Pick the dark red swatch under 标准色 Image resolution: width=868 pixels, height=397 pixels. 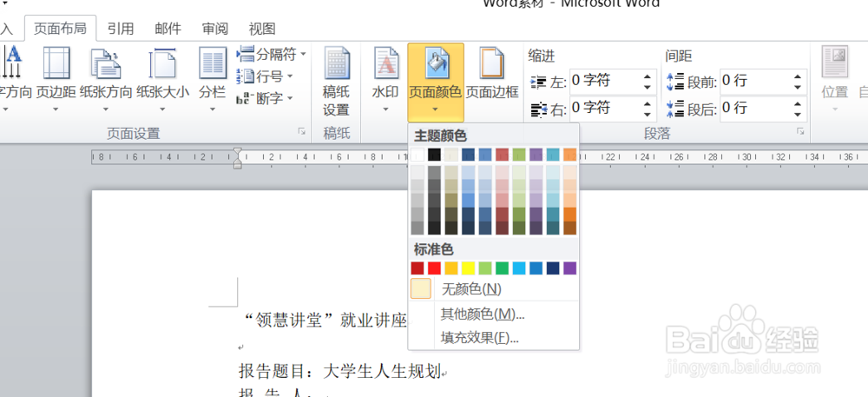point(418,268)
